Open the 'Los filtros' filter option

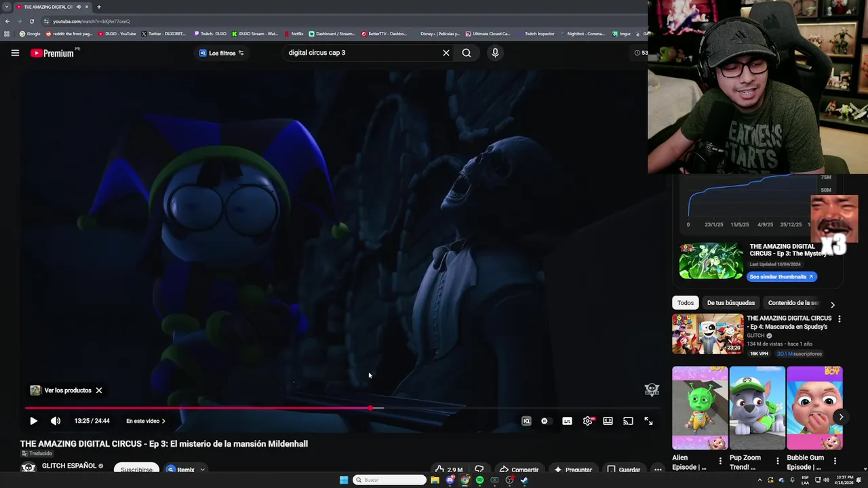point(222,53)
